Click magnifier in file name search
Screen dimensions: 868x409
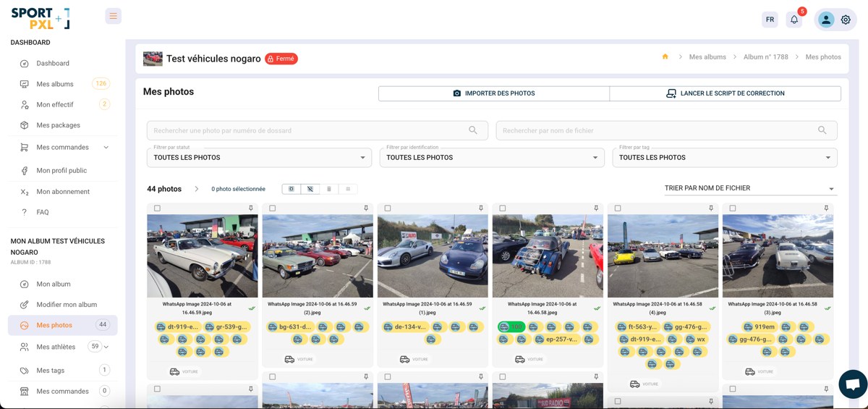pos(822,130)
